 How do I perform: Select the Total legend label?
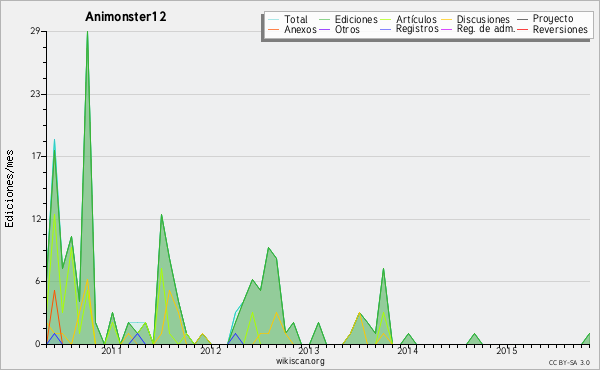(296, 19)
